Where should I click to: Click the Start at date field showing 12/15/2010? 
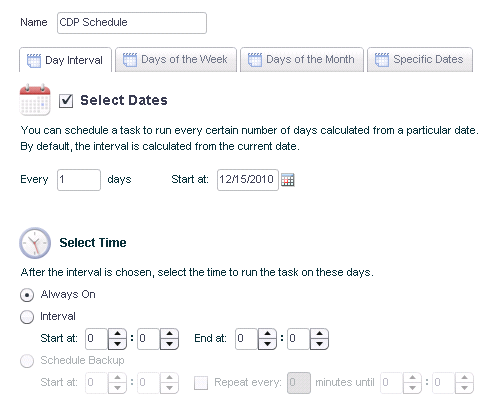[x=248, y=180]
